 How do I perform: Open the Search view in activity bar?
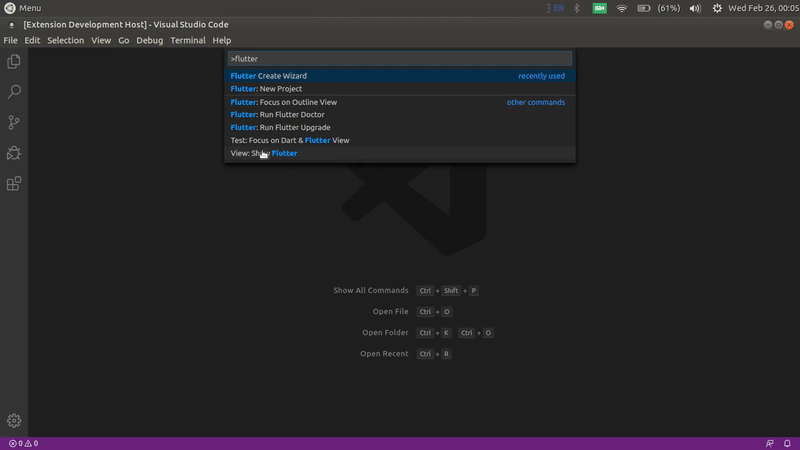pyautogui.click(x=14, y=92)
